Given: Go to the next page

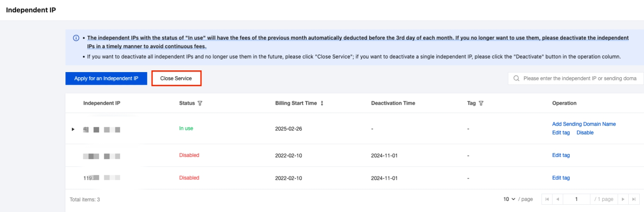Looking at the screenshot, I should (623, 199).
